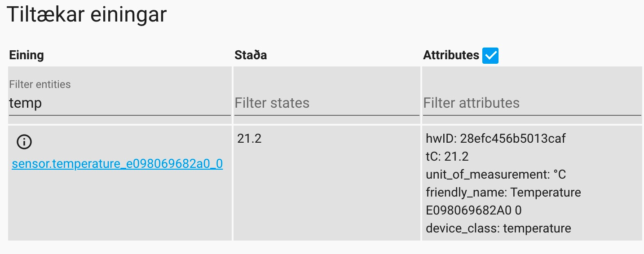Uncheck the Attributes checkbox
Image resolution: width=644 pixels, height=254 pixels.
490,56
